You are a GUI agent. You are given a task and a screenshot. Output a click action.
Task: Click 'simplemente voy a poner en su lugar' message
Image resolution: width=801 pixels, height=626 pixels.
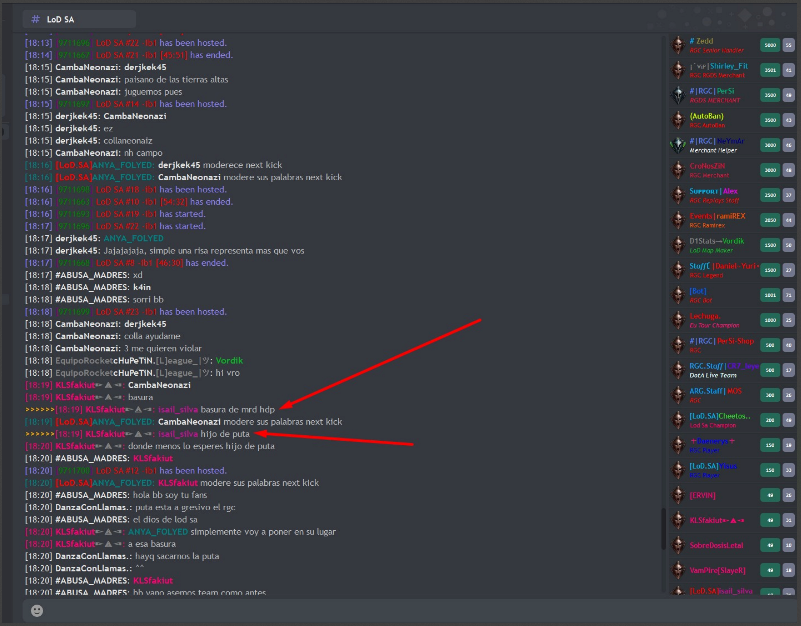click(263, 532)
